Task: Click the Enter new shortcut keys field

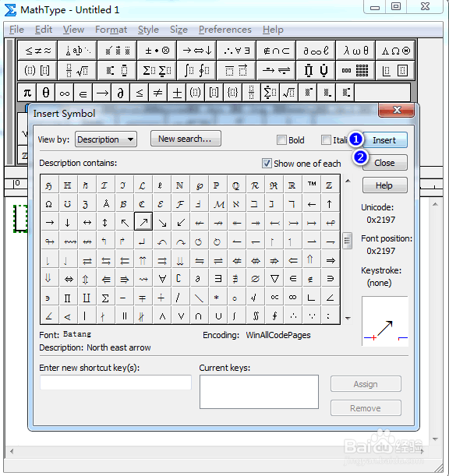Action: [115, 382]
